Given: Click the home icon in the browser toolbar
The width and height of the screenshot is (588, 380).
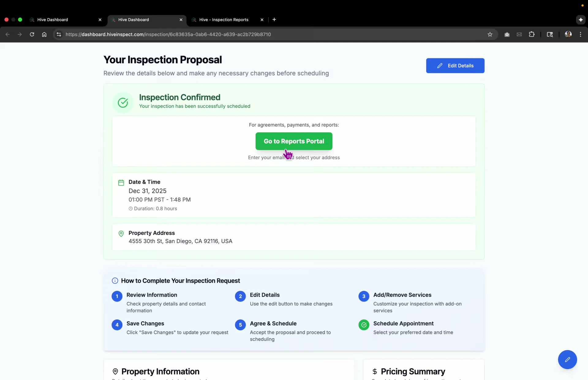Looking at the screenshot, I should [x=44, y=34].
